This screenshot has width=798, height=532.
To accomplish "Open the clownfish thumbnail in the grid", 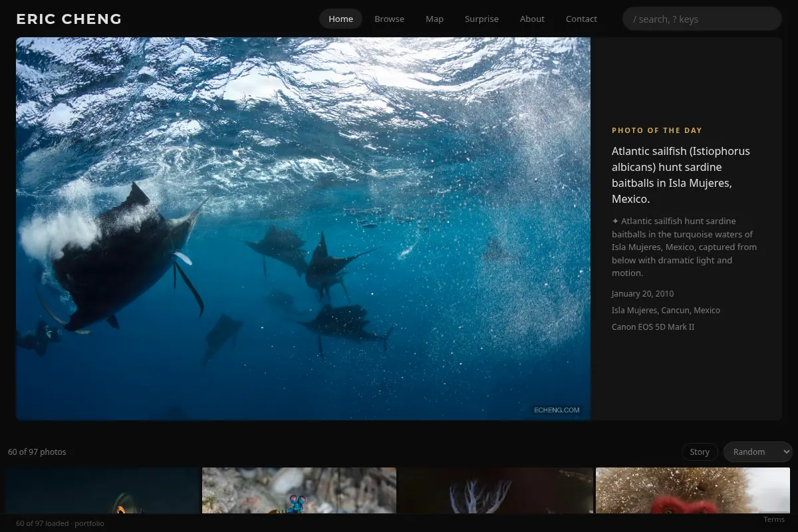I will coord(102,491).
